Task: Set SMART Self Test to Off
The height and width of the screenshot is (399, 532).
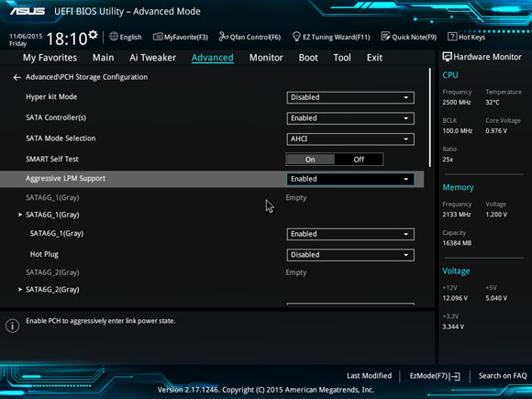Action: point(359,160)
